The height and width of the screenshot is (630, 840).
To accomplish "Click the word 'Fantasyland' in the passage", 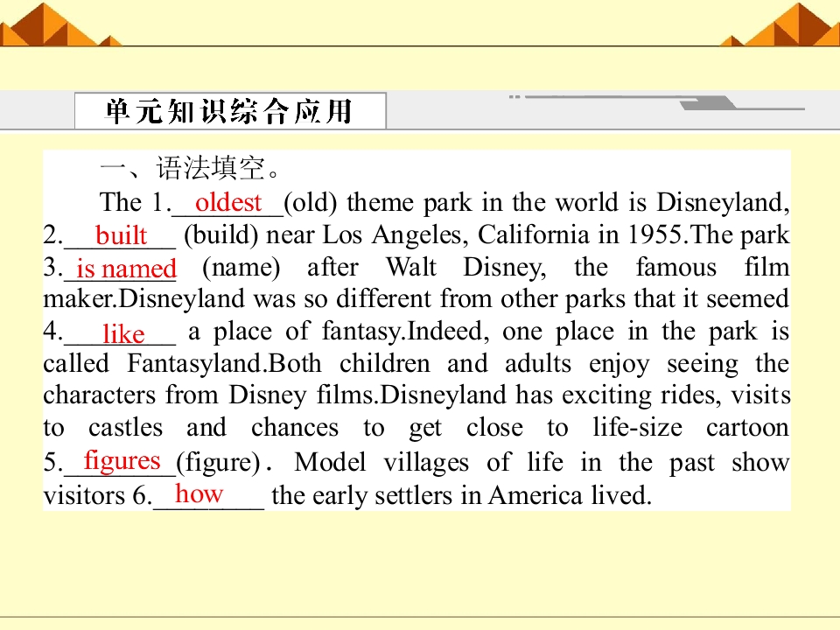I will (194, 364).
